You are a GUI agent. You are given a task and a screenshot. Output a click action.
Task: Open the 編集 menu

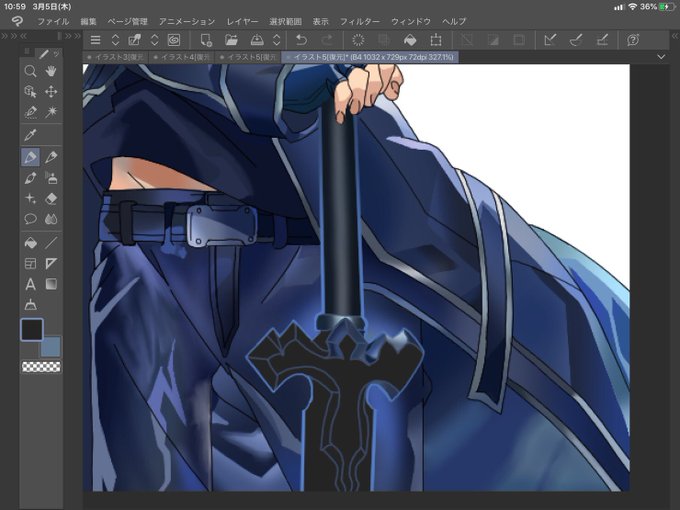(88, 21)
